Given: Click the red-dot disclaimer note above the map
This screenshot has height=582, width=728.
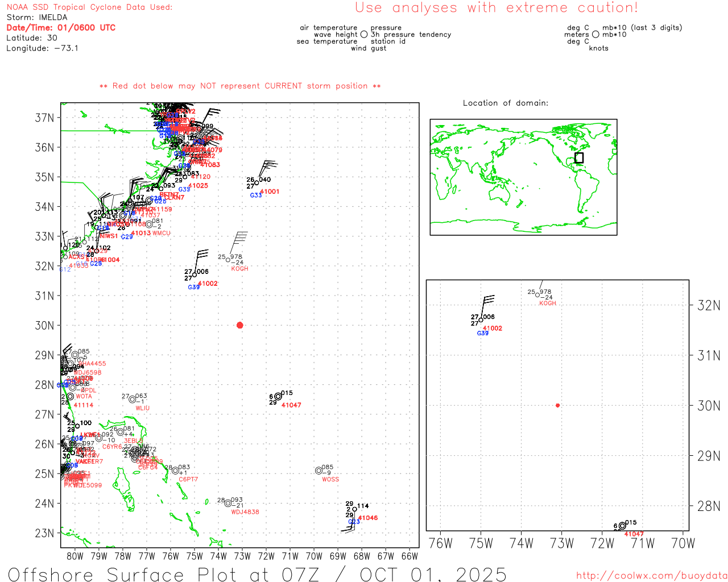Looking at the screenshot, I should click(x=240, y=86).
